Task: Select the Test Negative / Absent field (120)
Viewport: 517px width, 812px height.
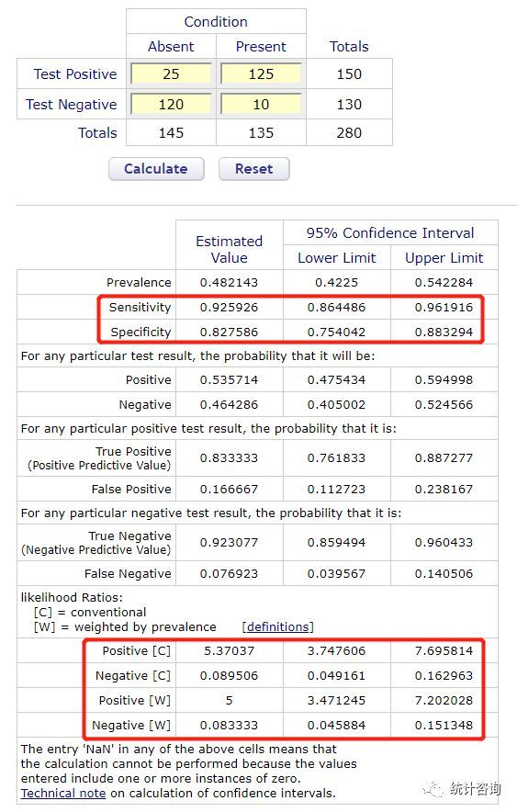Action: pyautogui.click(x=171, y=104)
